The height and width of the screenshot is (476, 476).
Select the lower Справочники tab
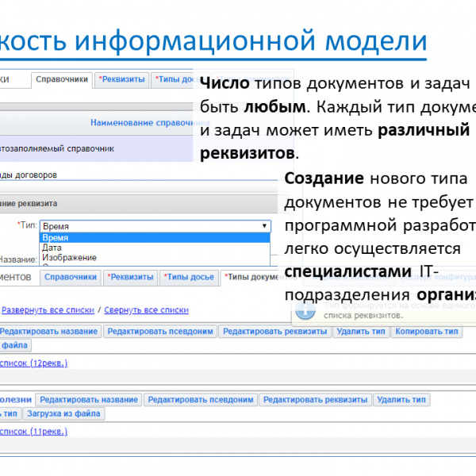click(x=71, y=277)
